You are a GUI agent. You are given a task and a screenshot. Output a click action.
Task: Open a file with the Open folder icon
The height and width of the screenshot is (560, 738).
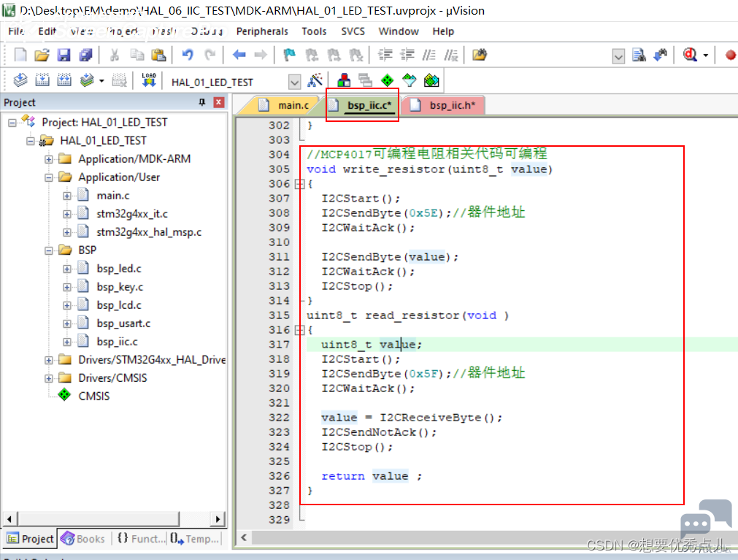tap(42, 55)
